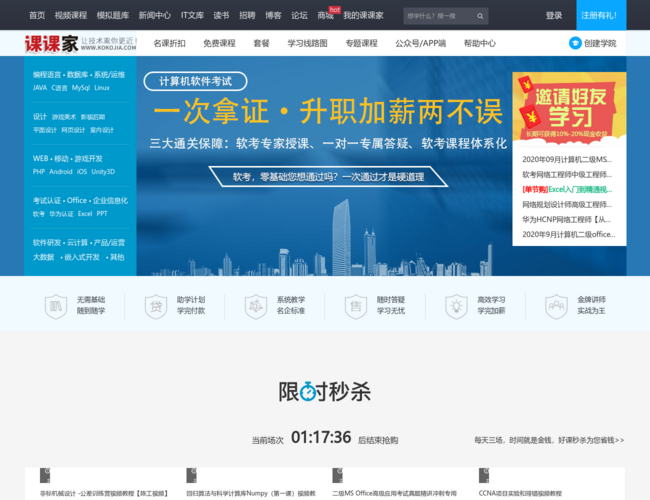Image resolution: width=650 pixels, height=500 pixels.
Task: Click the 计算机软件考试 banner badge
Action: coord(195,81)
